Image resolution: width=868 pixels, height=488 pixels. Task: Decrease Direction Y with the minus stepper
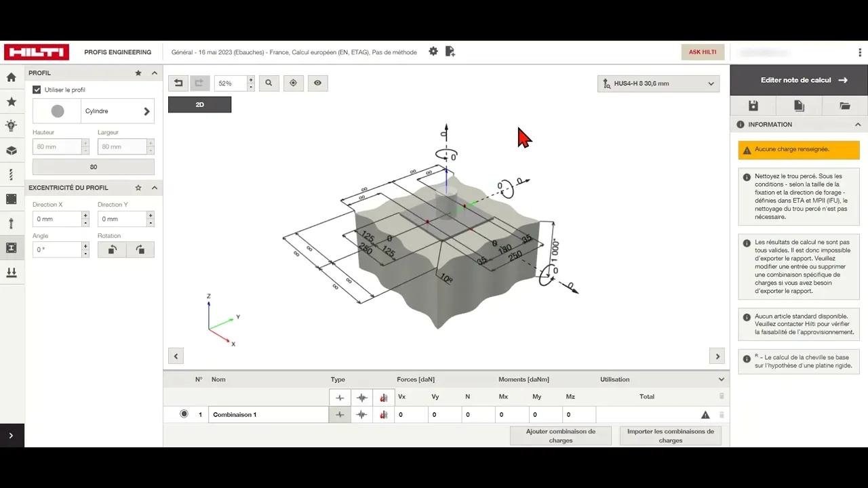[x=151, y=223]
